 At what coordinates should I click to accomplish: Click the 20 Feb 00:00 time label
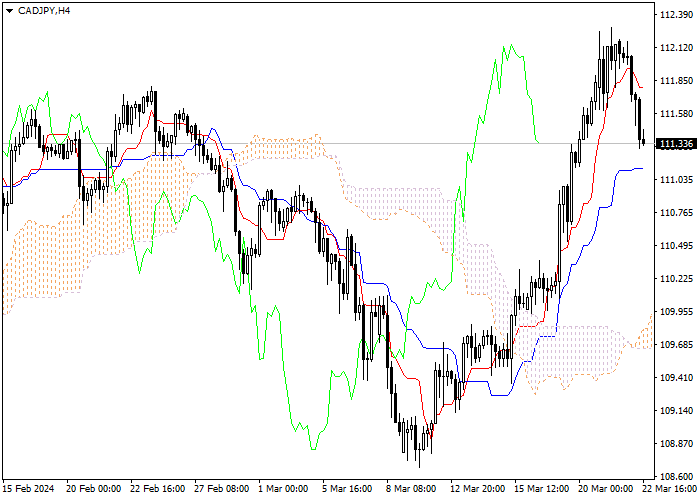click(93, 489)
